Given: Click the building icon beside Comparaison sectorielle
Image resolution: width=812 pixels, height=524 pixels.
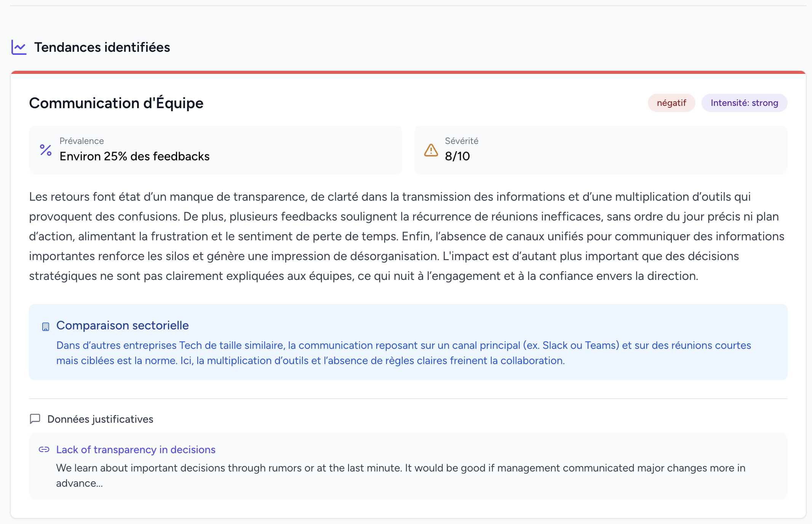Looking at the screenshot, I should pos(46,326).
